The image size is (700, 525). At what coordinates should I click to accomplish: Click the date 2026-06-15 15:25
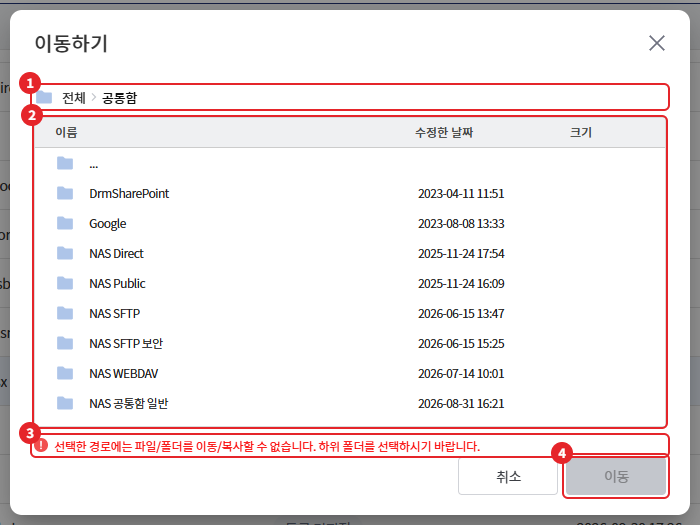[x=461, y=343]
